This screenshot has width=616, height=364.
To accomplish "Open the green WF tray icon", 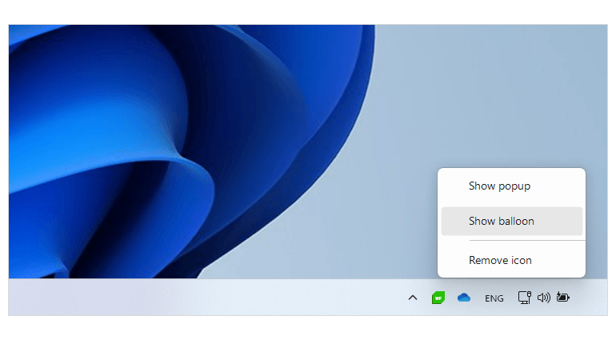I will pos(438,298).
